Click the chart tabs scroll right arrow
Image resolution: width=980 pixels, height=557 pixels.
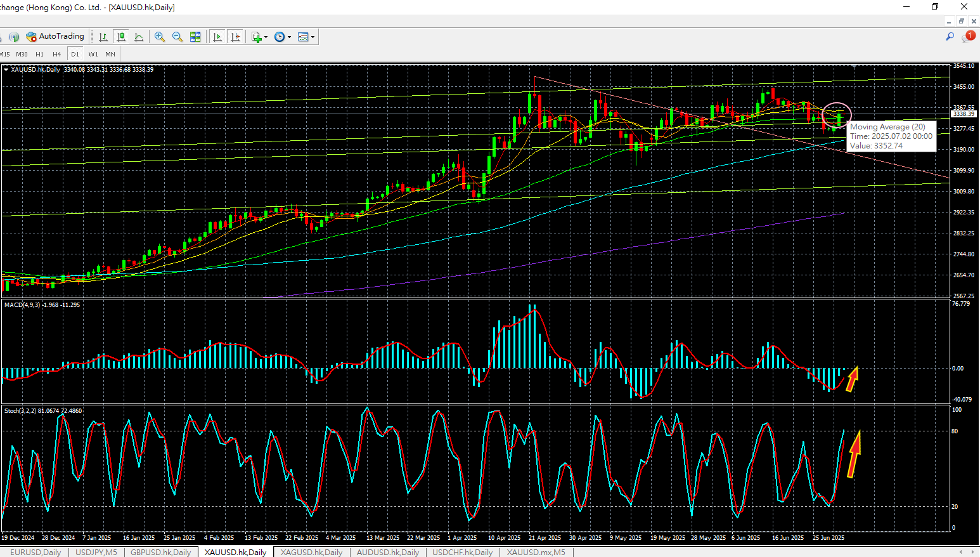point(971,552)
